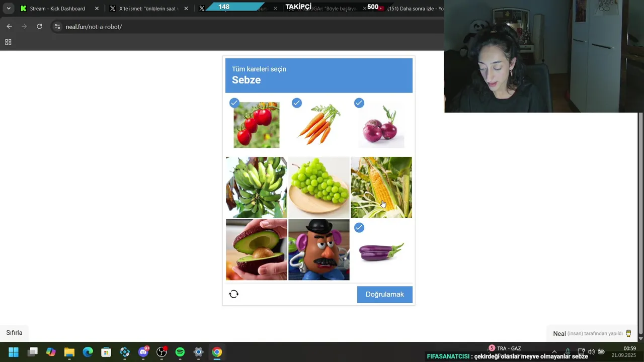This screenshot has width=644, height=362.
Task: Click the Doğrulamak verify button
Action: click(385, 295)
